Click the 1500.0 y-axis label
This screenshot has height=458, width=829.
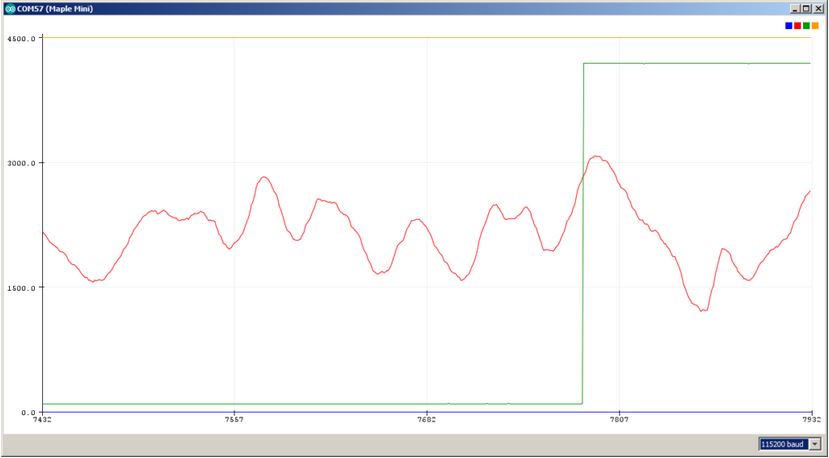pos(22,288)
